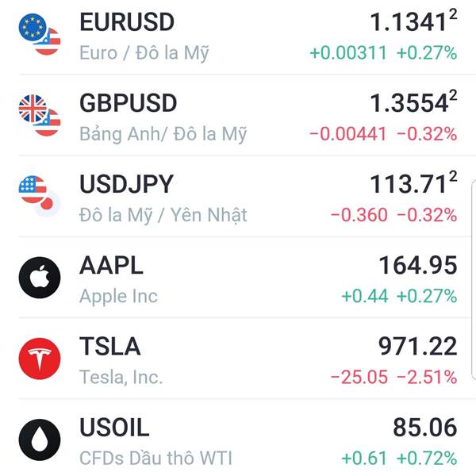This screenshot has width=476, height=476.
Task: Tap the EURUSD flag pair icon
Action: point(40,34)
